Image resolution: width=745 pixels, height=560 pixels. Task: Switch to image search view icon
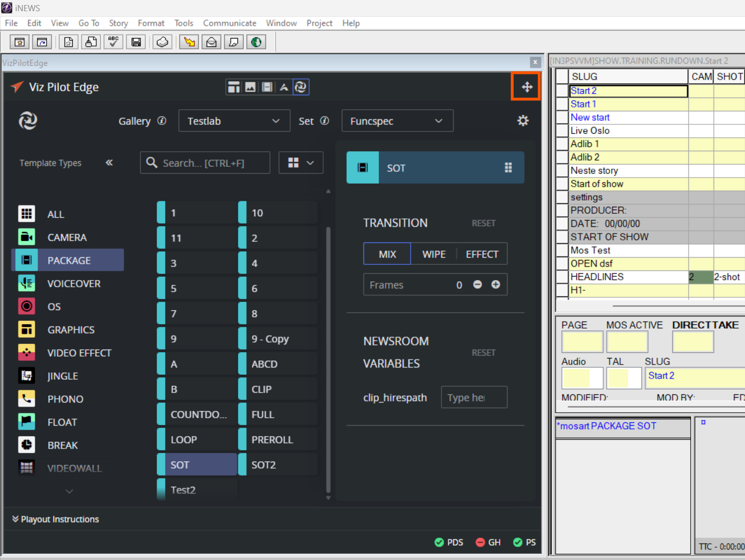pos(250,87)
